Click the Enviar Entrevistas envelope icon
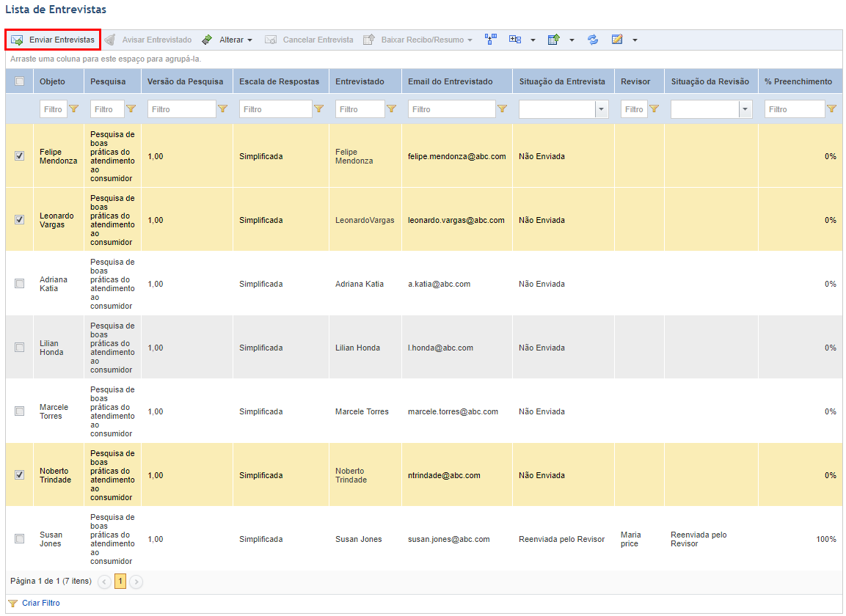This screenshot has height=616, width=846. tap(17, 40)
